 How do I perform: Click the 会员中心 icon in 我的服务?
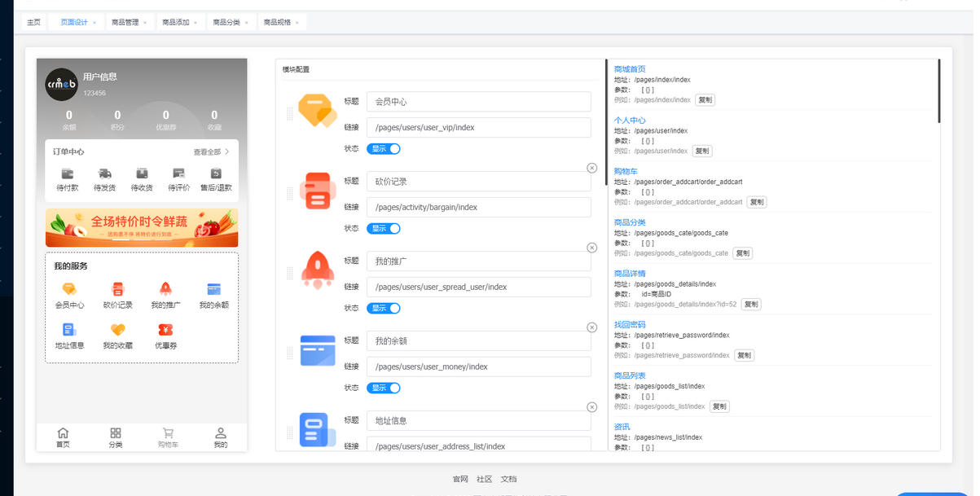pyautogui.click(x=69, y=289)
